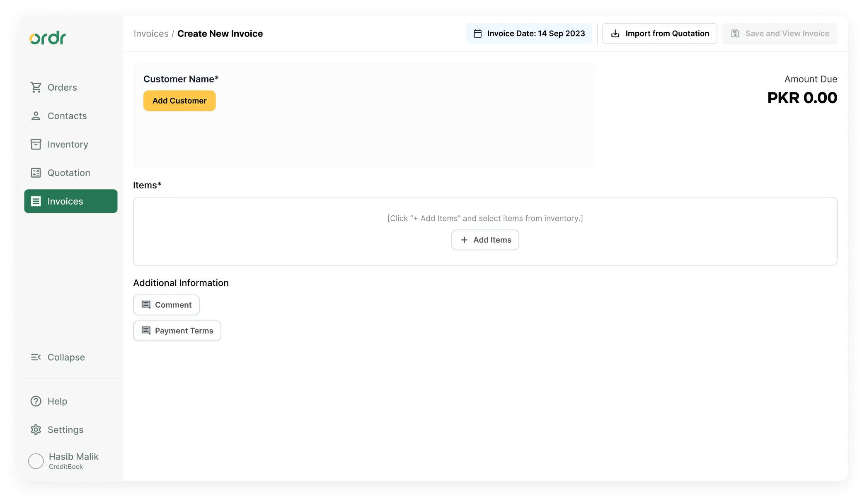The image size is (867, 504).
Task: Click the Inventory box icon
Action: coord(36,144)
